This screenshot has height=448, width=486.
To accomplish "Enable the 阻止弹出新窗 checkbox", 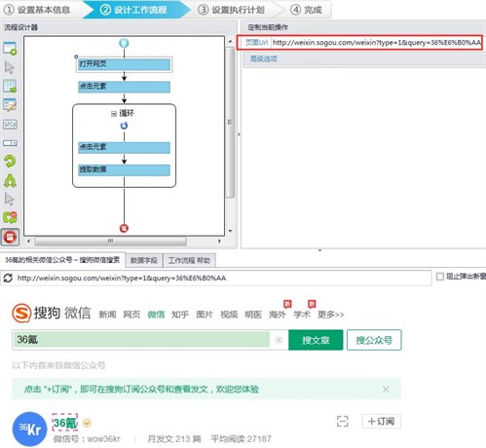I will click(x=440, y=277).
